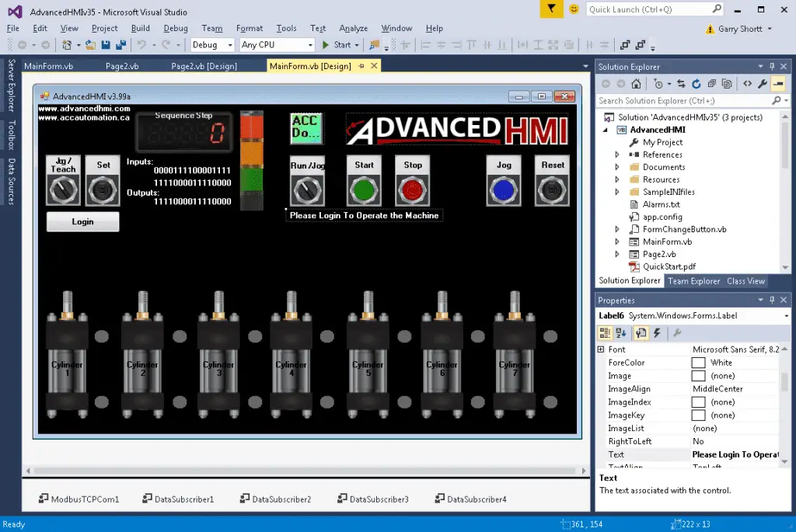Switch to the Team Explorer tab
Image resolution: width=796 pixels, height=532 pixels.
(x=693, y=281)
